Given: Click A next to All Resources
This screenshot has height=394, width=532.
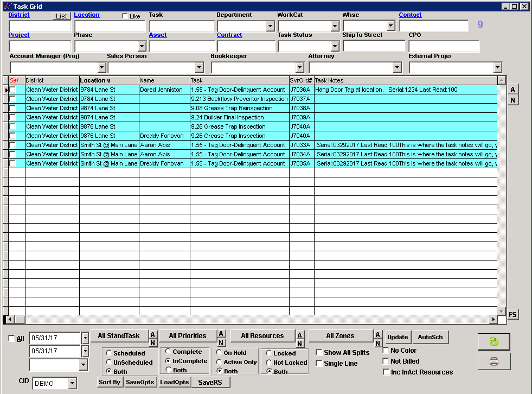Looking at the screenshot, I should coord(299,335).
